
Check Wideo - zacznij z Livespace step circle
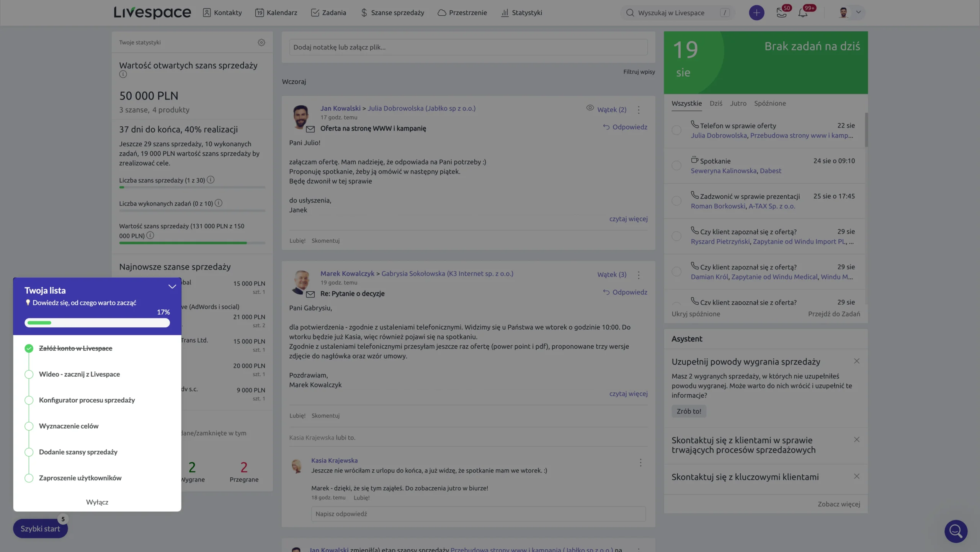coord(29,374)
